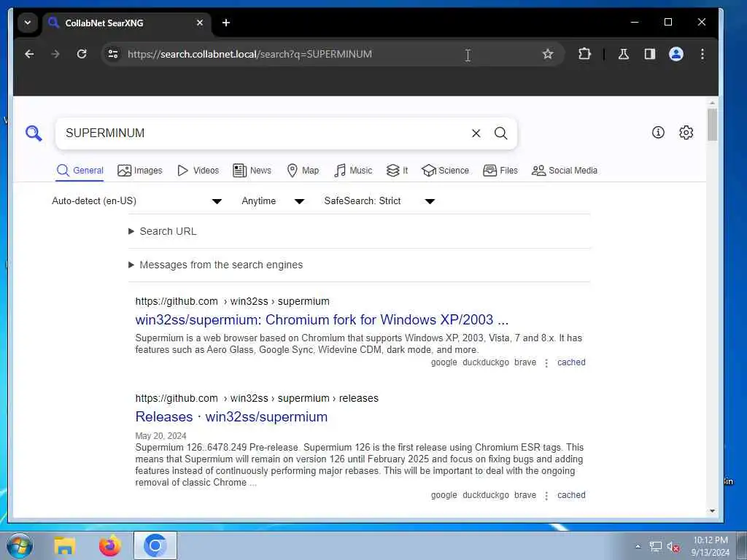This screenshot has width=747, height=560.
Task: View site information icon in address bar
Action: click(113, 54)
